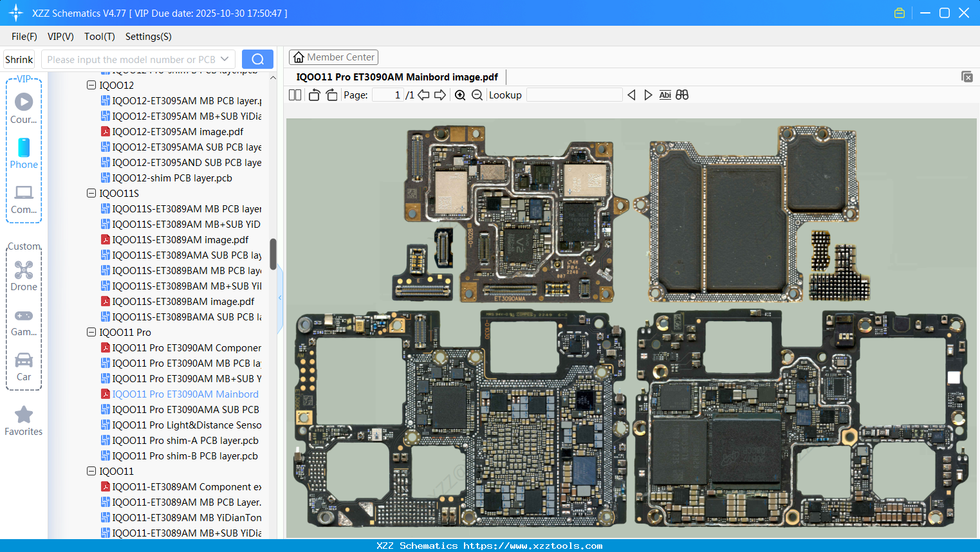Screen dimensions: 980x552
Task: Rotate the PDF page clockwise
Action: pos(331,95)
